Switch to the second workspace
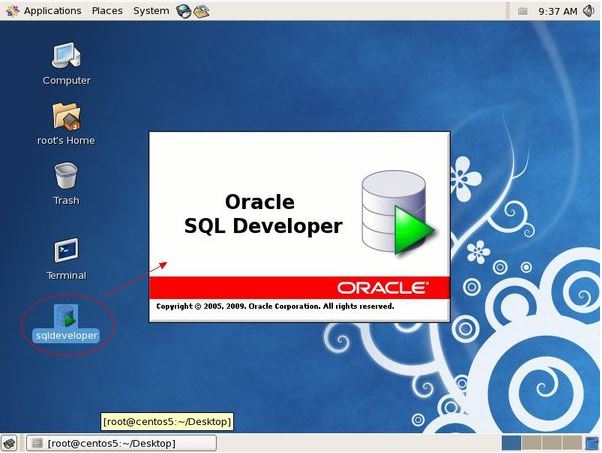Image resolution: width=602 pixels, height=453 pixels. pyautogui.click(x=531, y=443)
